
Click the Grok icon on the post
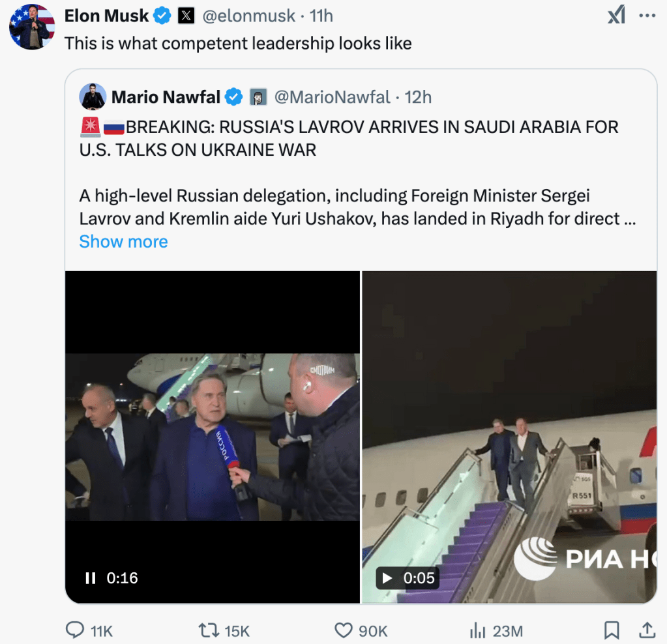tap(616, 15)
